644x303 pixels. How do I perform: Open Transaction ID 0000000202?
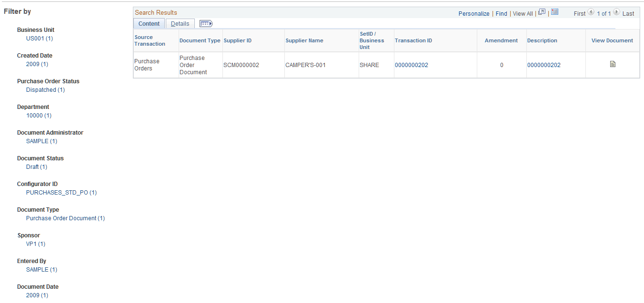[x=412, y=65]
